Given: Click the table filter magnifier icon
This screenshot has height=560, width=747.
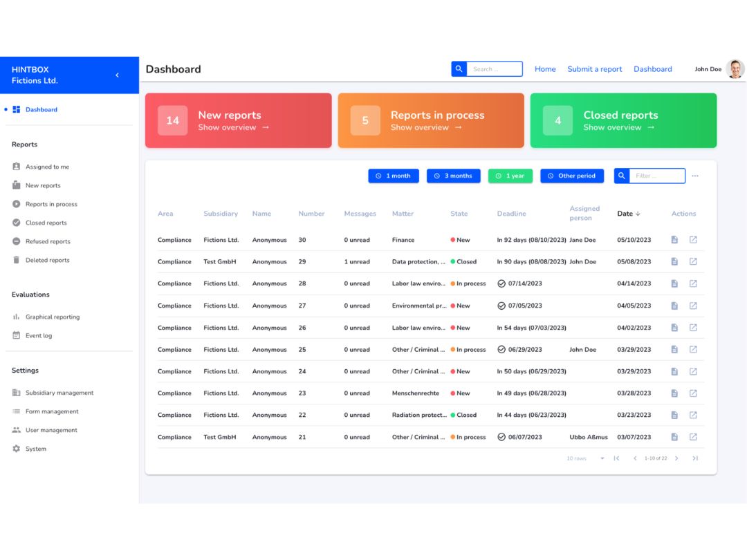Looking at the screenshot, I should click(x=622, y=176).
